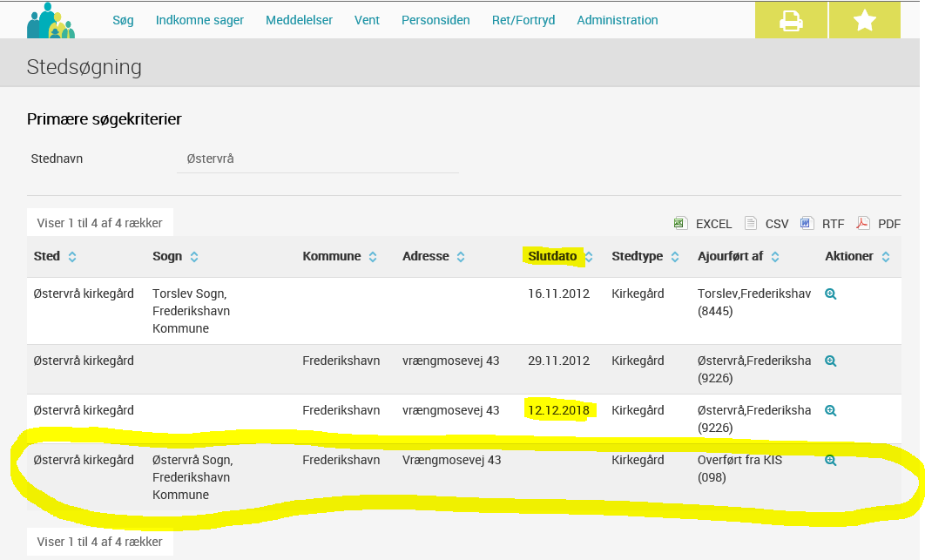
Task: Click the Ajourført af column header
Action: point(730,256)
